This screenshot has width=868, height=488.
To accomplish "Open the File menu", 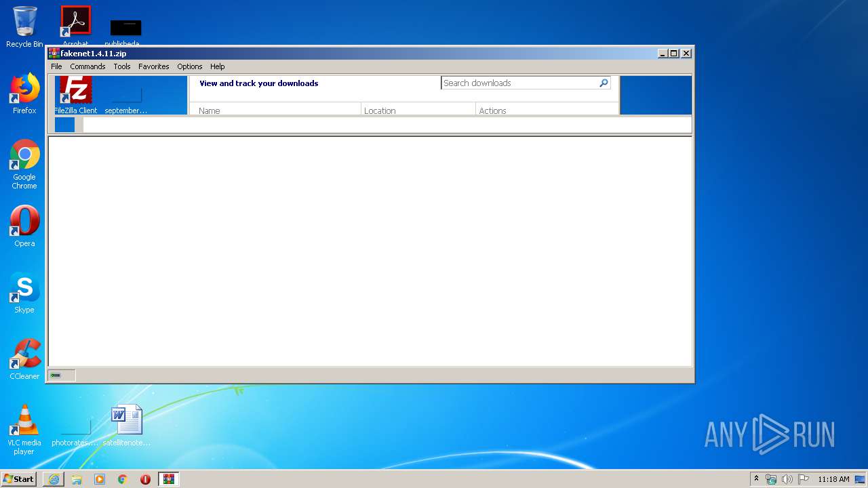I will point(56,66).
